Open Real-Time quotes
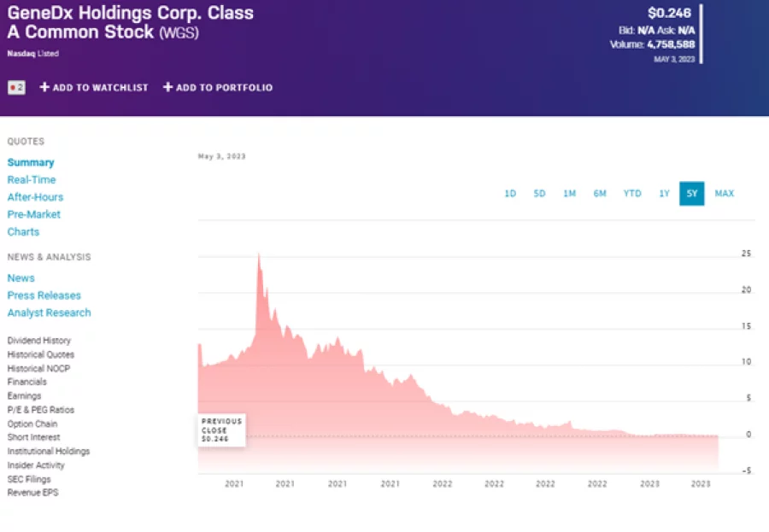This screenshot has height=532, width=769. coord(32,179)
